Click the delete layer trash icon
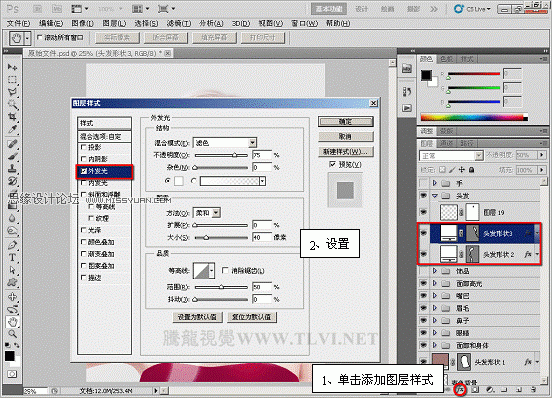 point(534,390)
